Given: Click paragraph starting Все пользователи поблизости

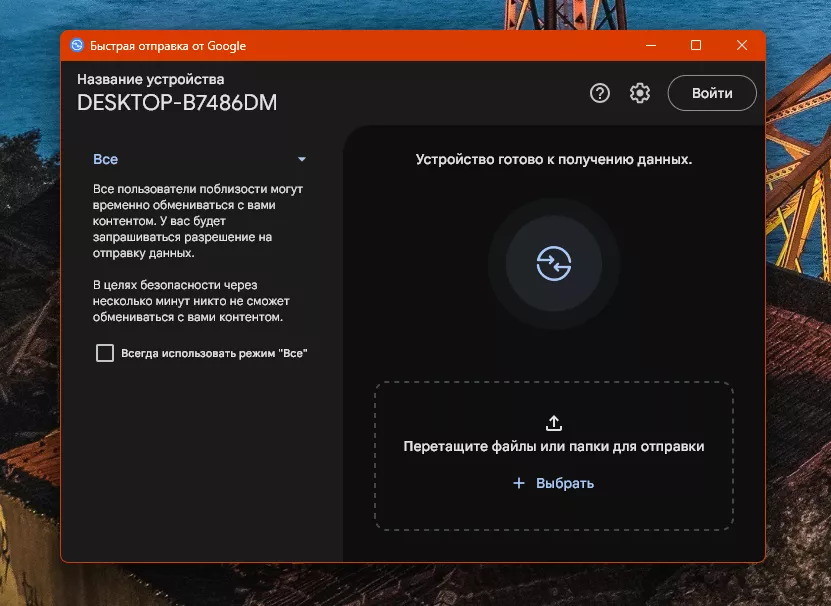Looking at the screenshot, I should pos(198,221).
